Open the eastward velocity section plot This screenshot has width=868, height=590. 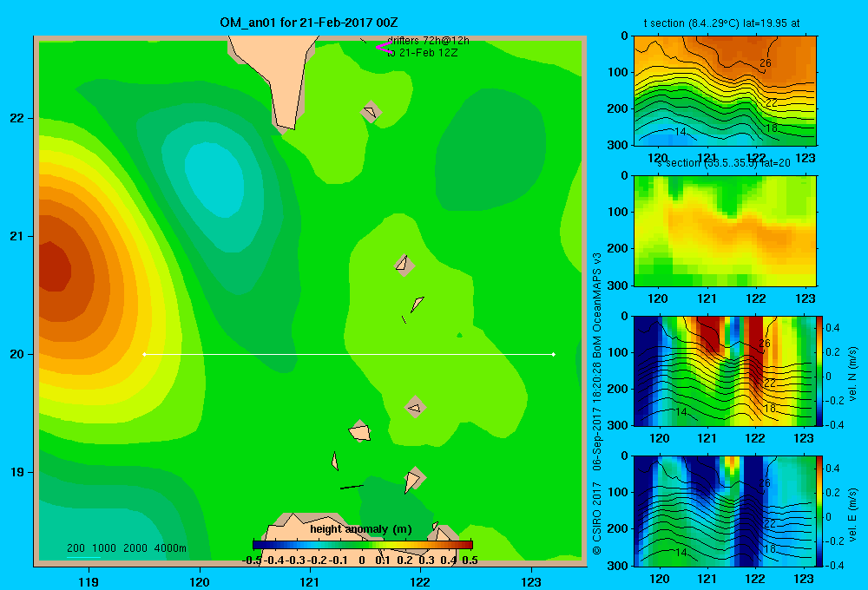[x=725, y=511]
